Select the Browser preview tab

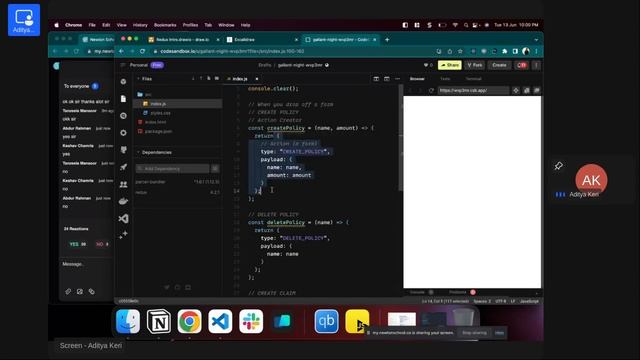coord(417,79)
